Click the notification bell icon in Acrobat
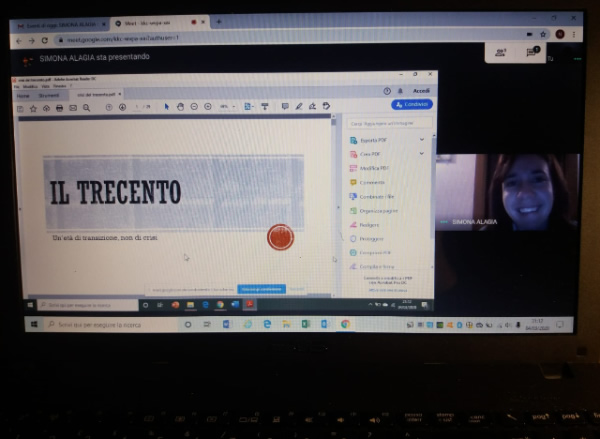Screen dimensions: 600x439 [400, 91]
